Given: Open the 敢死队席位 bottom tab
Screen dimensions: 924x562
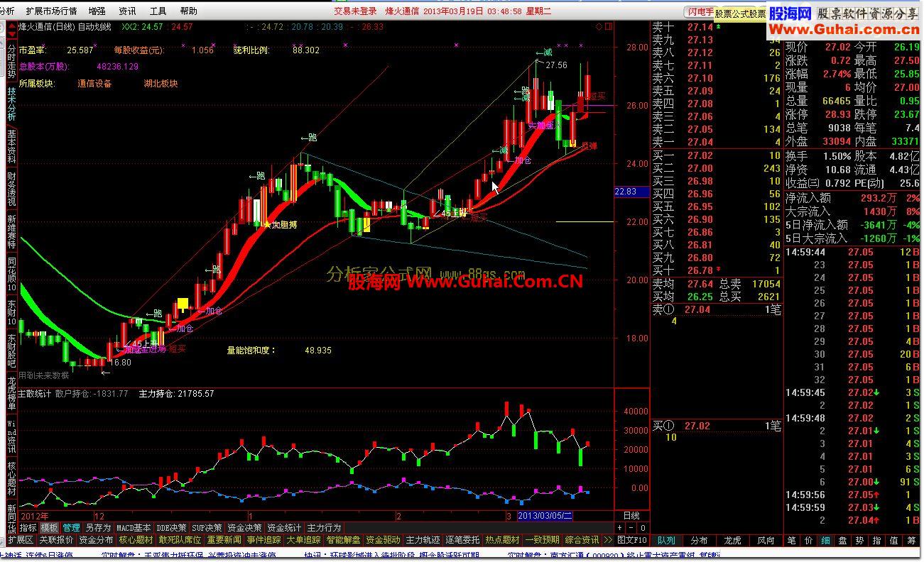Looking at the screenshot, I should pos(180,540).
